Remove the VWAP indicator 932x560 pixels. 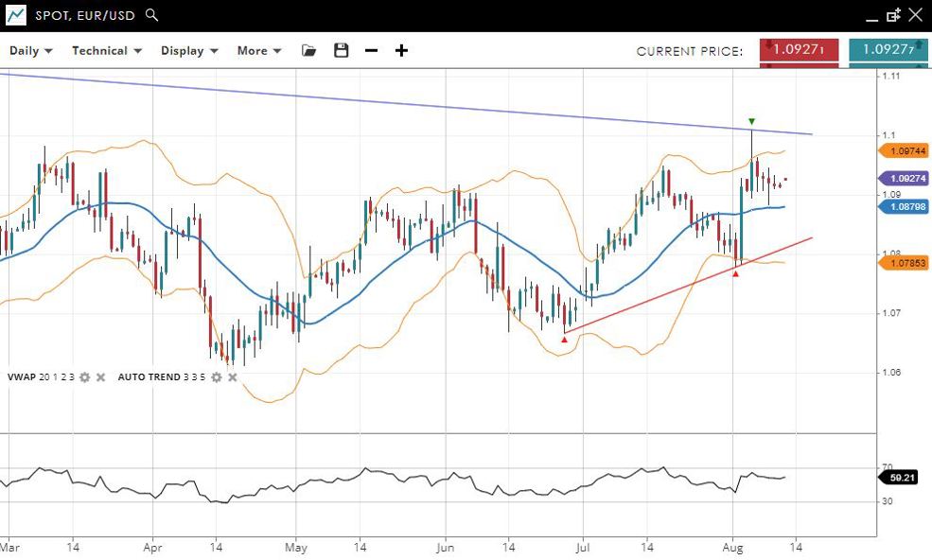(100, 376)
